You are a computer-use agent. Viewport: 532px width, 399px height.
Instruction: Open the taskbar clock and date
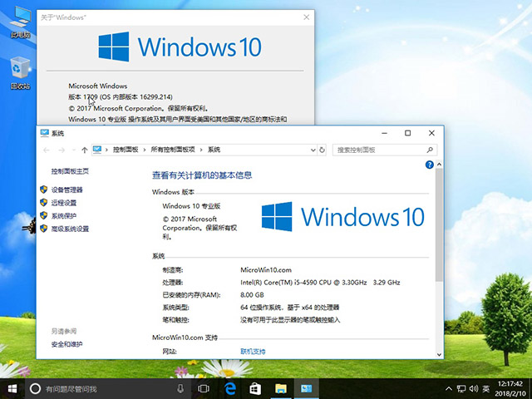click(510, 389)
